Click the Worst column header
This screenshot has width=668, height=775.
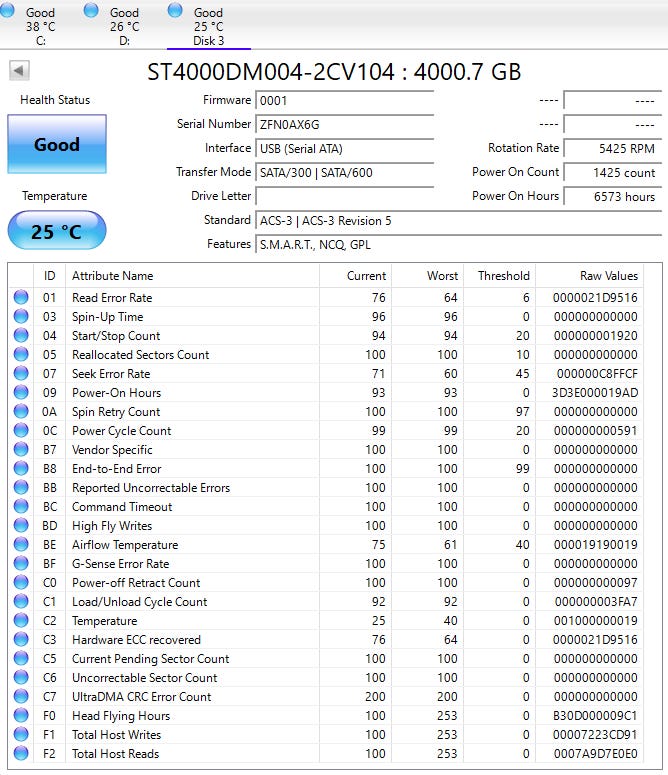tap(427, 276)
